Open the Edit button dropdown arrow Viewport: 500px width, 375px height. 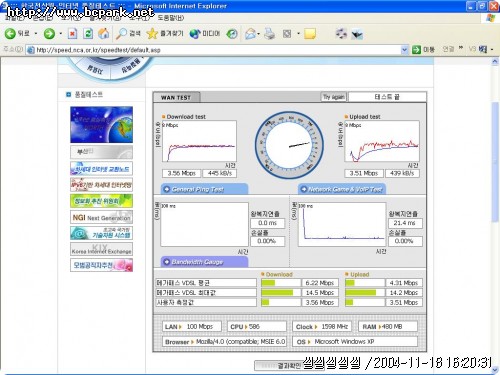point(298,34)
